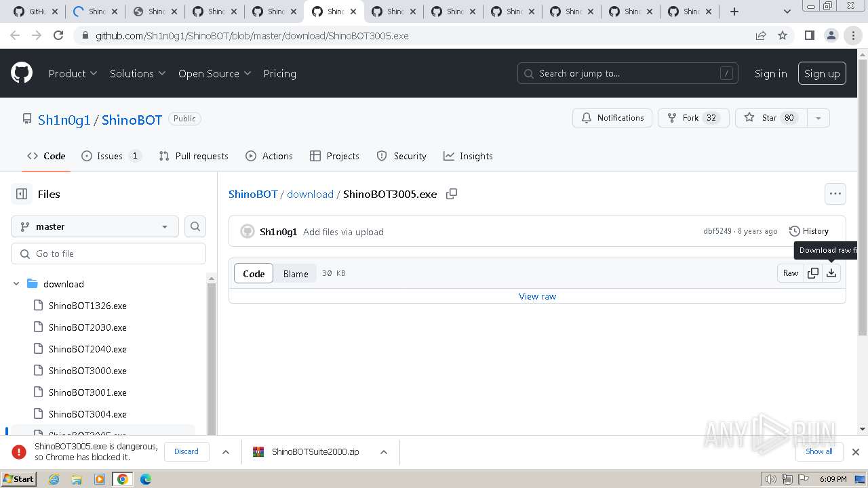Screen dimensions: 868x488
Task: Open ShinoBOT1326.exe in file tree
Action: point(87,306)
